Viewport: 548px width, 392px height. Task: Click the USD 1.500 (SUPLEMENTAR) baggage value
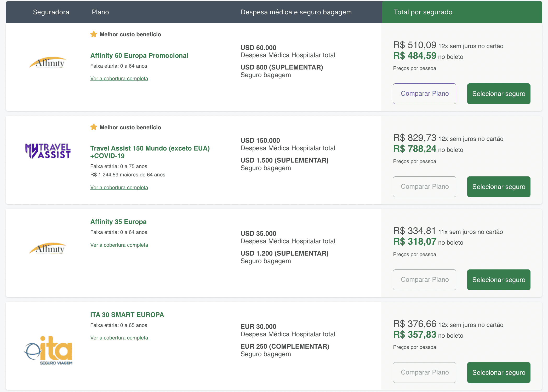click(x=284, y=160)
